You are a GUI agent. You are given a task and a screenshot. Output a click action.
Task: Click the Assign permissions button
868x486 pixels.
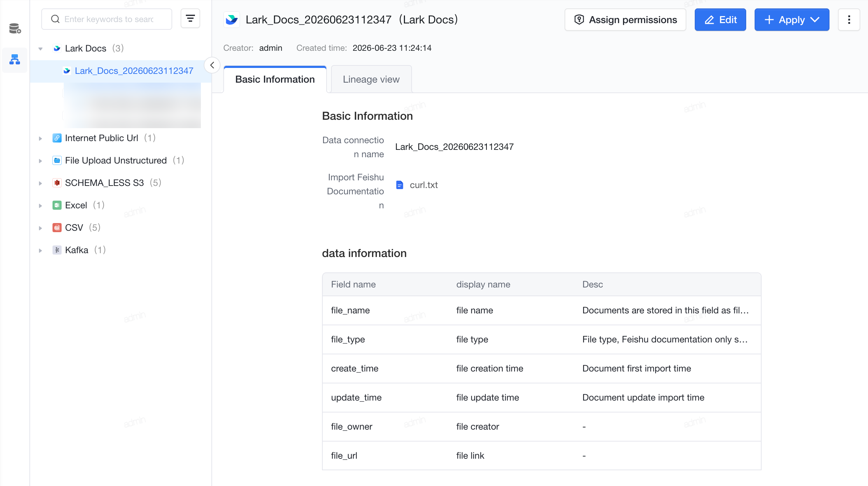[x=625, y=20]
